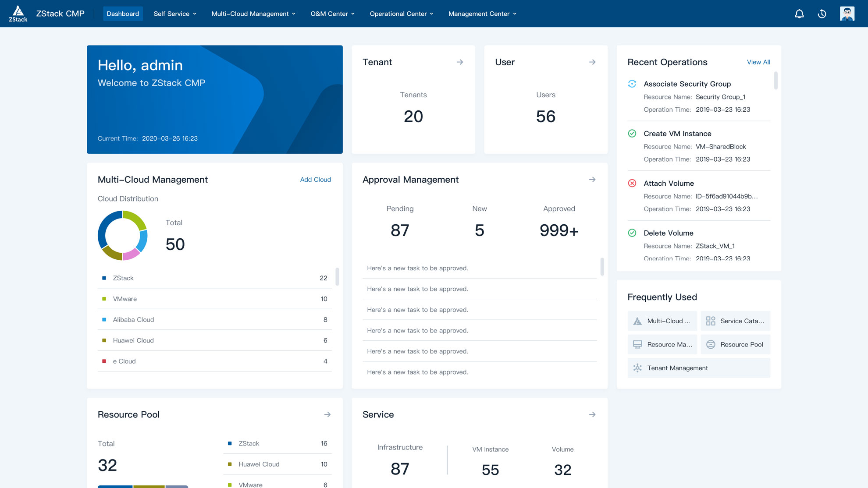Open the operation history clock icon

[x=822, y=14]
